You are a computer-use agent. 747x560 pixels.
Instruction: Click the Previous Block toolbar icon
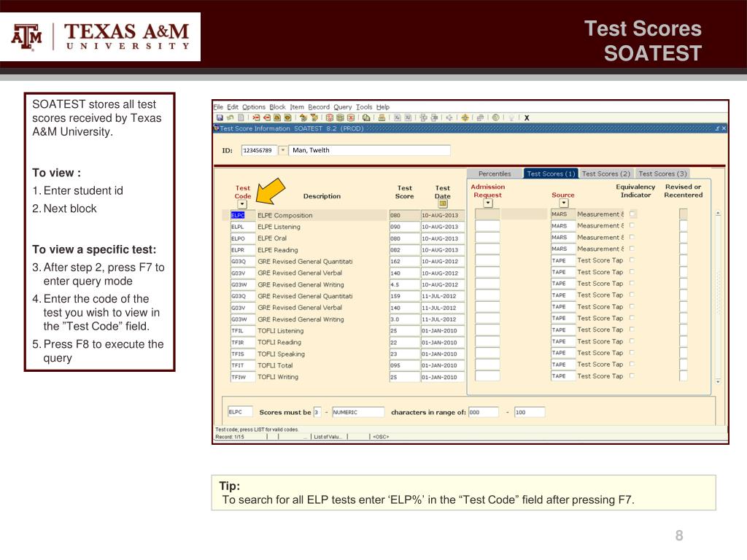point(303,117)
